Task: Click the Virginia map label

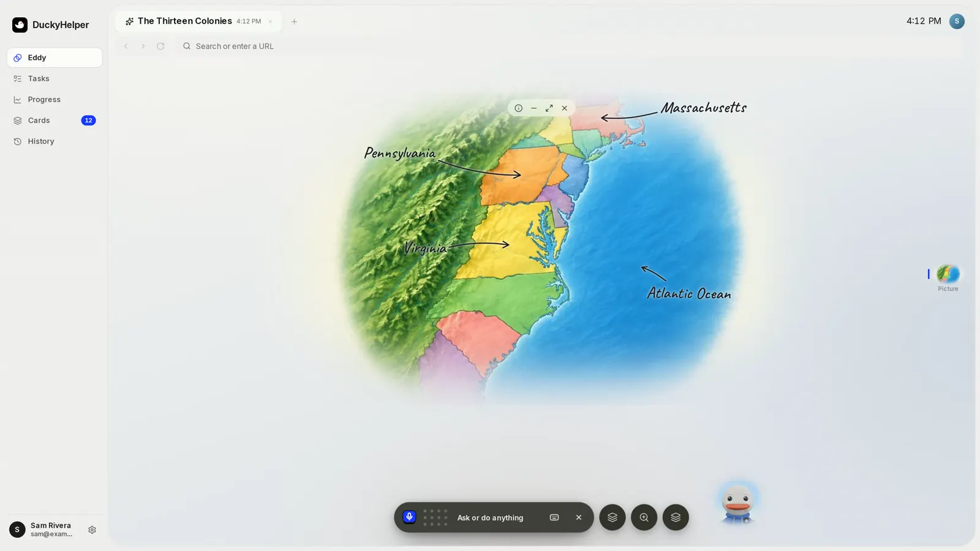Action: point(425,248)
